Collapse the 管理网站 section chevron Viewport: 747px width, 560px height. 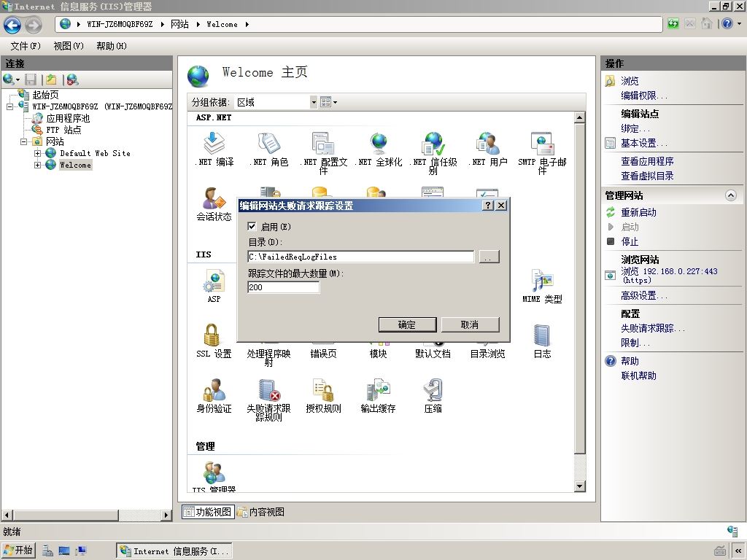coord(731,195)
